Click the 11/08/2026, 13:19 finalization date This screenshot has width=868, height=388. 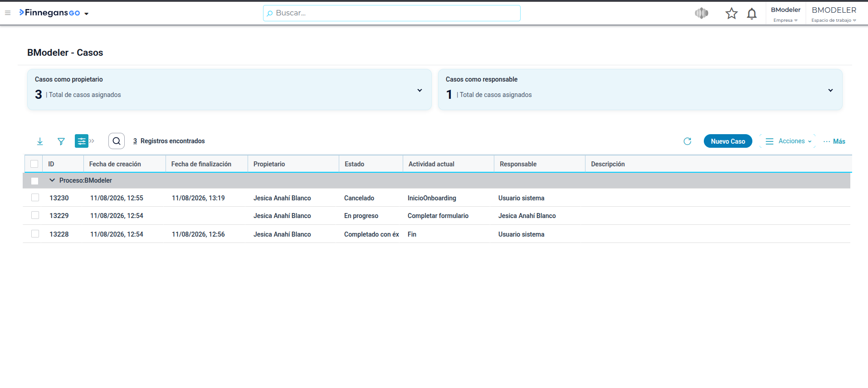[x=198, y=198]
